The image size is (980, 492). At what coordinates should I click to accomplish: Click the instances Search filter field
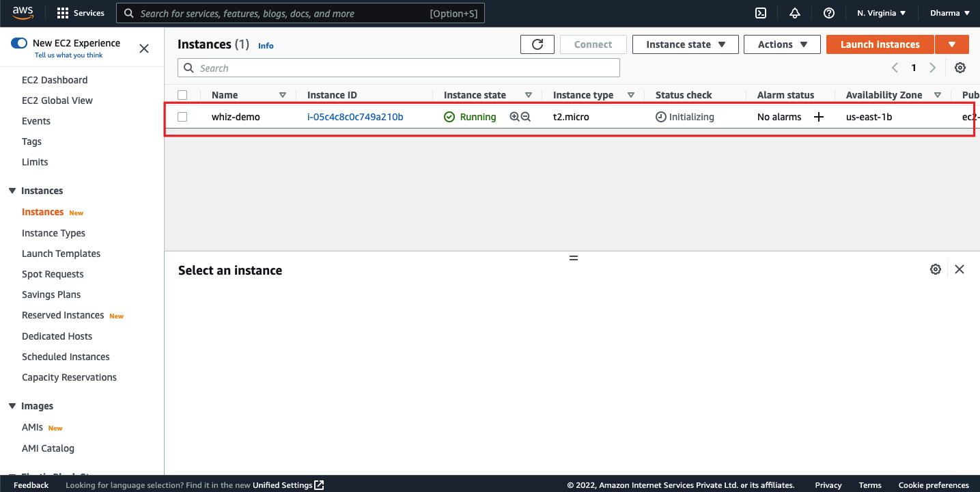[399, 68]
